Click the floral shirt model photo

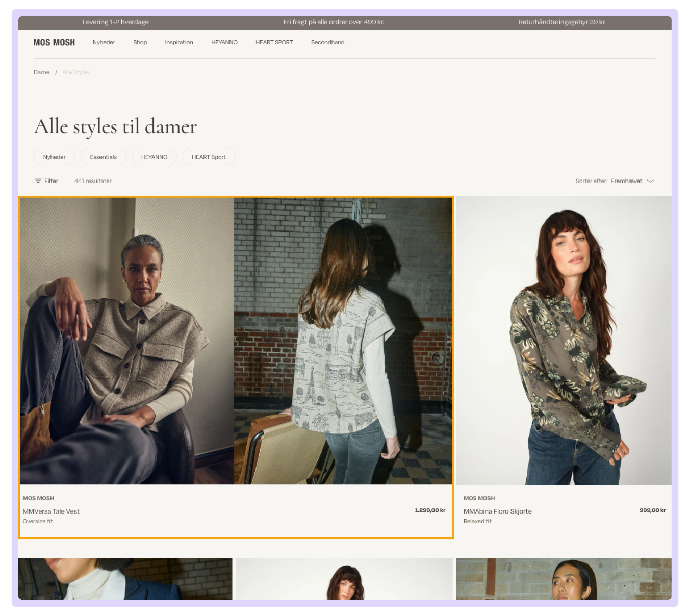point(564,341)
